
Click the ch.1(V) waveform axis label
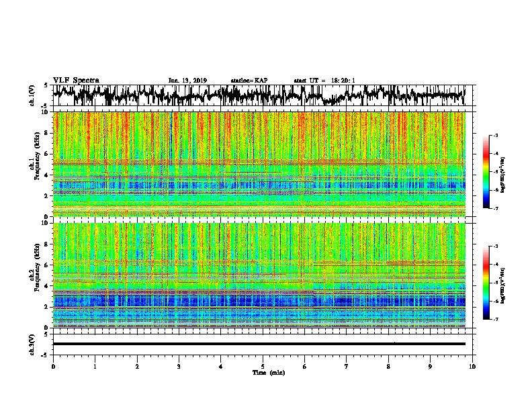pyautogui.click(x=32, y=95)
